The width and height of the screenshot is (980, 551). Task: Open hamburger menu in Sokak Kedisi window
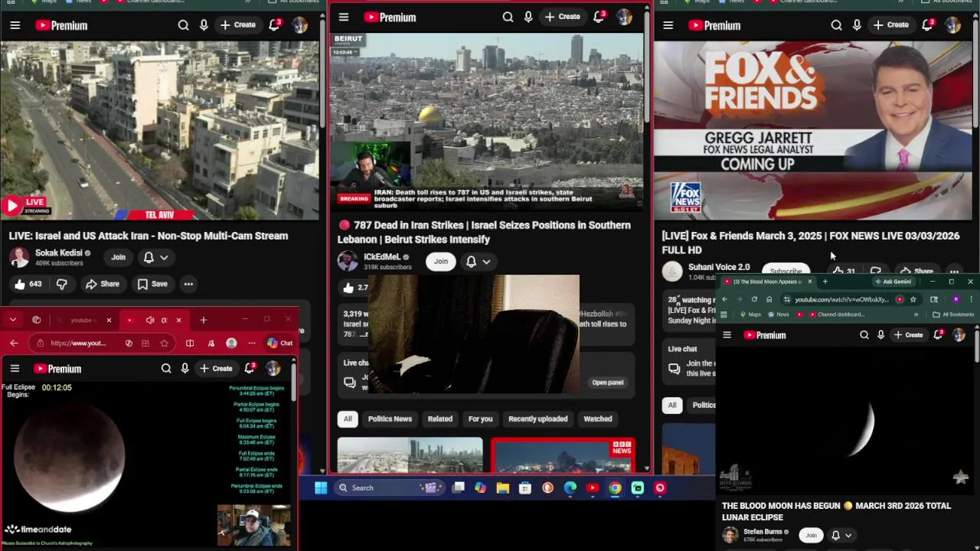tap(15, 25)
